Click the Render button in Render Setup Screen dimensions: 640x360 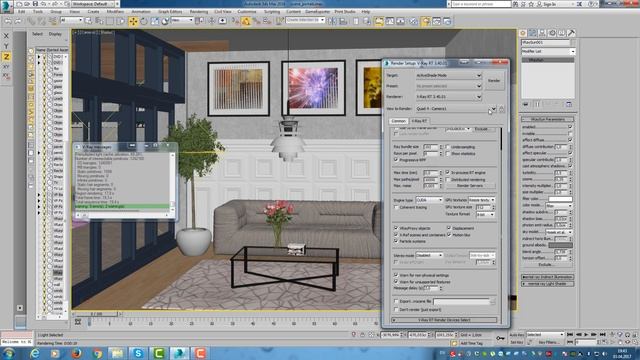click(494, 81)
